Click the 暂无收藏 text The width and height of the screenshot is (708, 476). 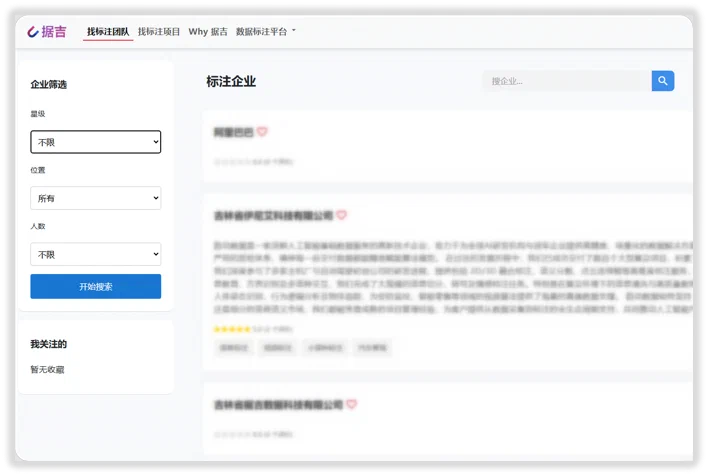(47, 369)
